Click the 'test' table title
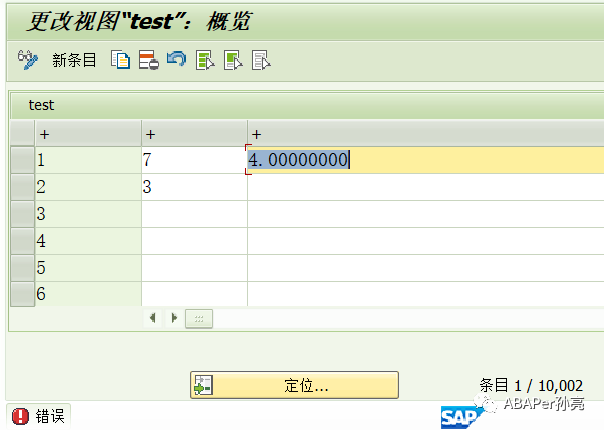Viewport: 604px width, 430px height. point(41,105)
